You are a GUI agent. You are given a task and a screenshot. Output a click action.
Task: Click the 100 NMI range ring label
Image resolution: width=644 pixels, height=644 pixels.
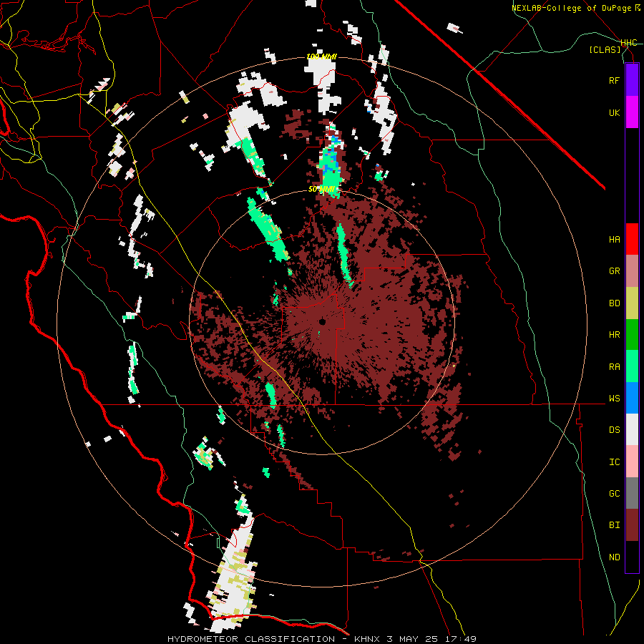(x=321, y=57)
